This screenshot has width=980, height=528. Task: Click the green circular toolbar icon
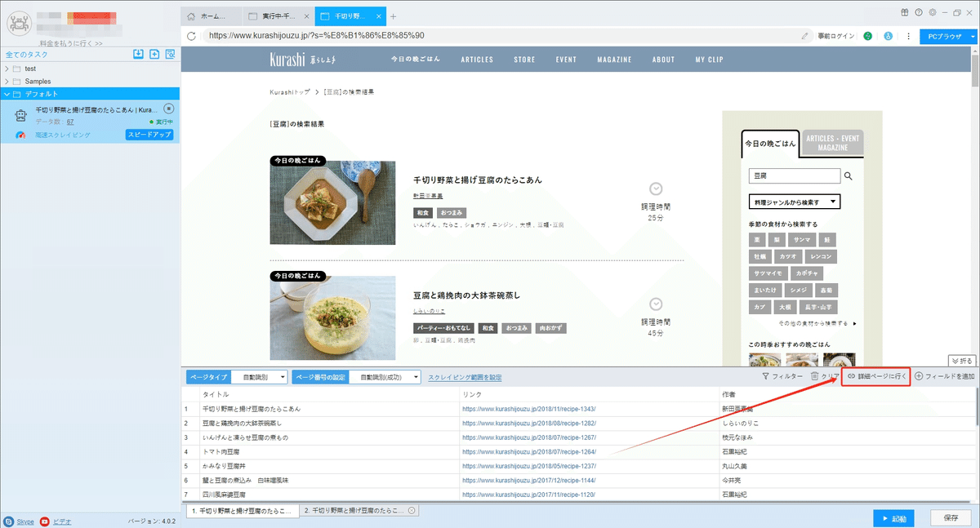tap(868, 36)
